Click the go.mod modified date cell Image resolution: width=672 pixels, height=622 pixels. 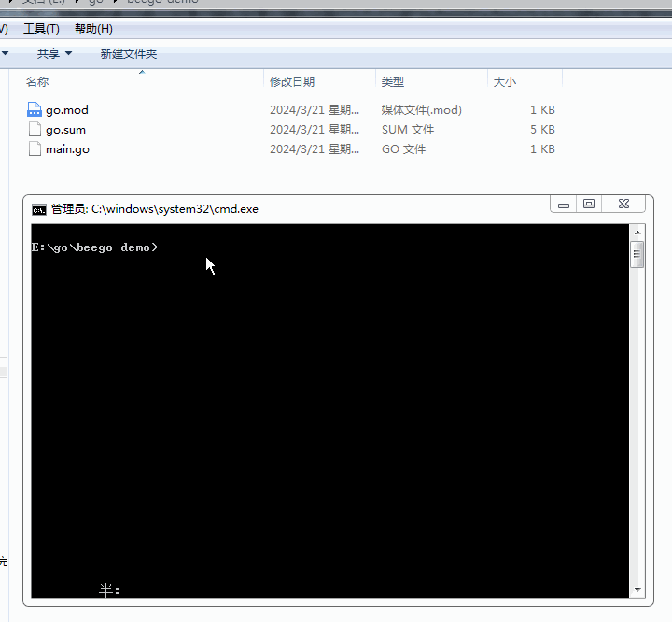pos(315,110)
